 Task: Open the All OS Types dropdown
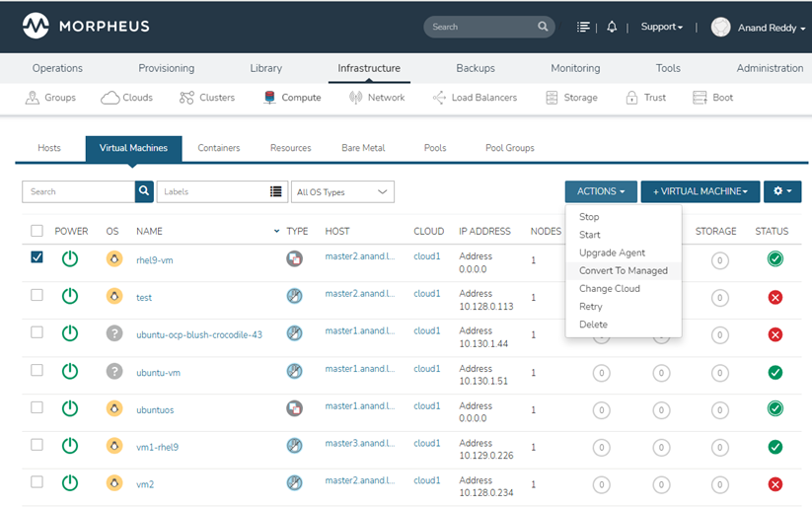point(342,191)
